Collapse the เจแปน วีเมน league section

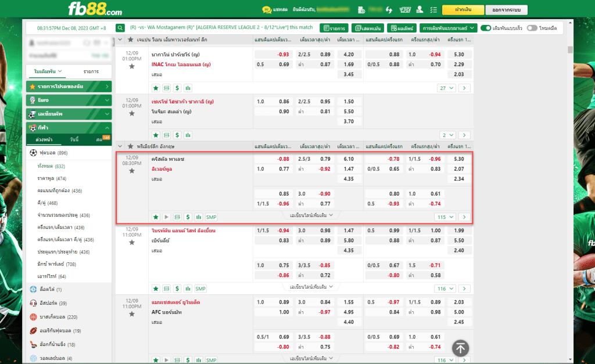[x=120, y=39]
